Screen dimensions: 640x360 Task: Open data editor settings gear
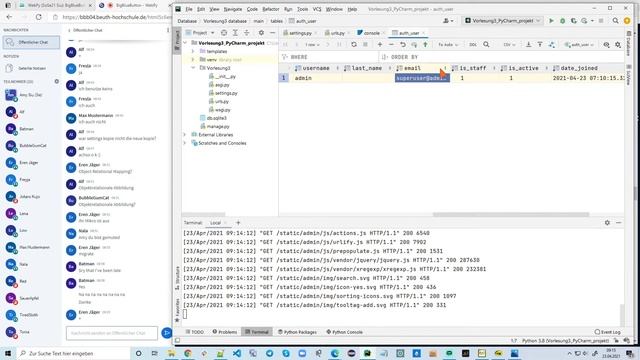click(x=618, y=44)
